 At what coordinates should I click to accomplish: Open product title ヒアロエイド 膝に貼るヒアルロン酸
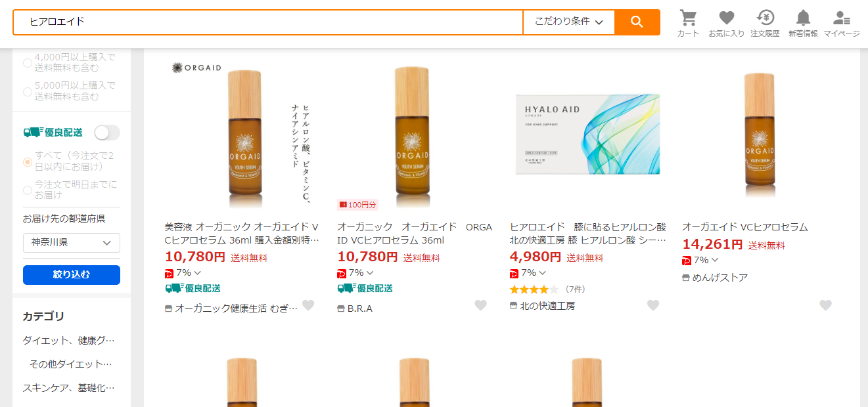coord(587,234)
